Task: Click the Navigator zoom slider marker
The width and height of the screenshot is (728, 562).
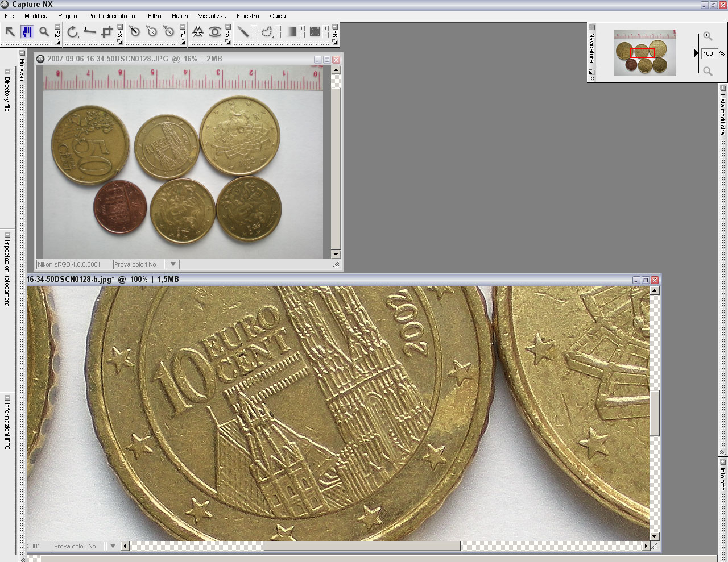Action: point(696,53)
